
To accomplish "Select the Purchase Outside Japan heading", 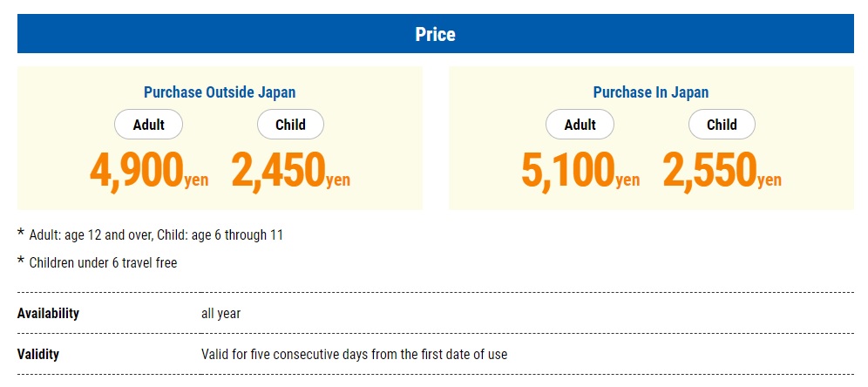I will [x=220, y=92].
